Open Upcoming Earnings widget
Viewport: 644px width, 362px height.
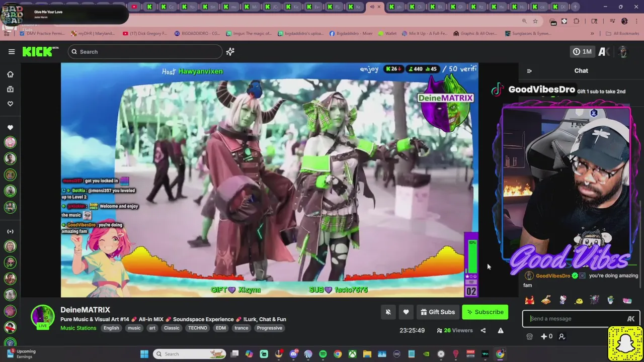pyautogui.click(x=20, y=354)
